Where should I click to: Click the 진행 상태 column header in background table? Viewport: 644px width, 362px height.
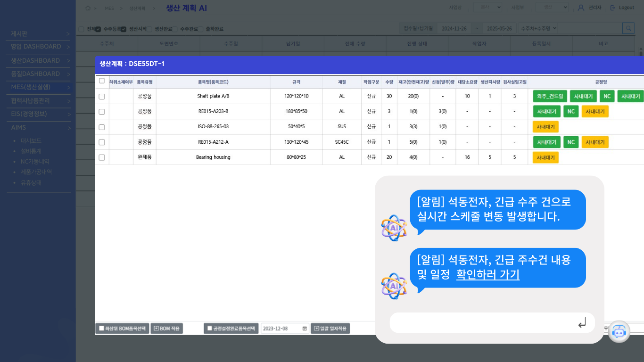pyautogui.click(x=417, y=44)
